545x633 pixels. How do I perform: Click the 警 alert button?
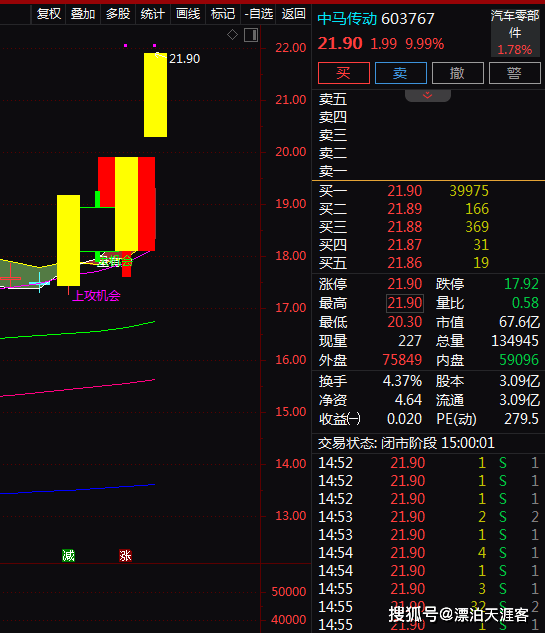pos(515,73)
